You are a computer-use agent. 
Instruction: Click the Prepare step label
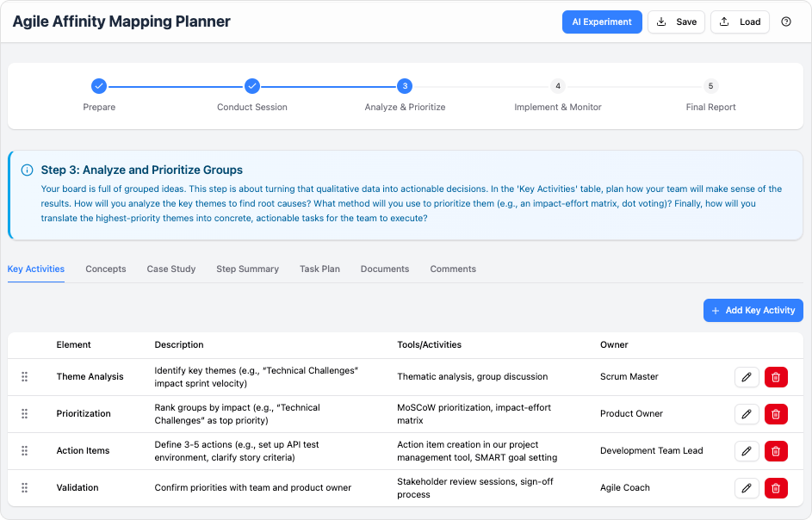[x=99, y=107]
